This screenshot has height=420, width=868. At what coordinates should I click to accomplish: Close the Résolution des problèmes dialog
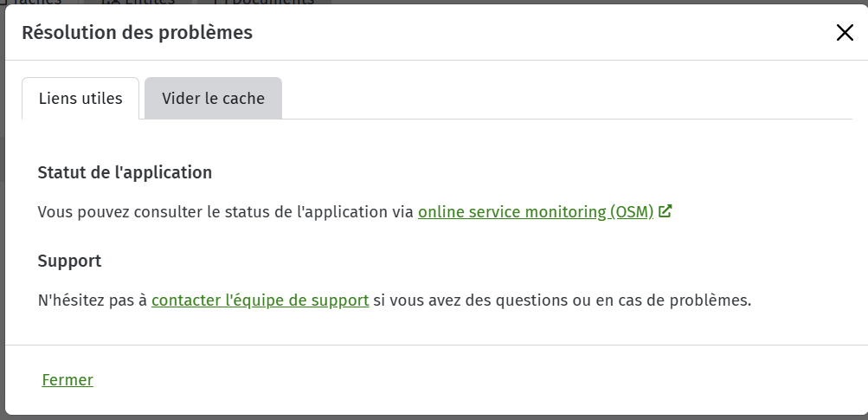pyautogui.click(x=845, y=33)
